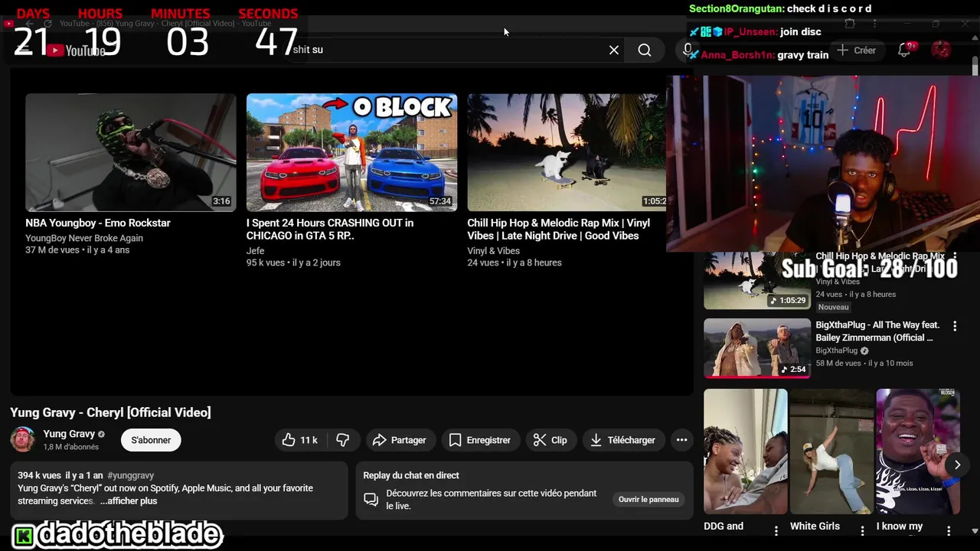The width and height of the screenshot is (980, 551).
Task: Click the video title Yung Gravy - Cheryl
Action: [110, 412]
